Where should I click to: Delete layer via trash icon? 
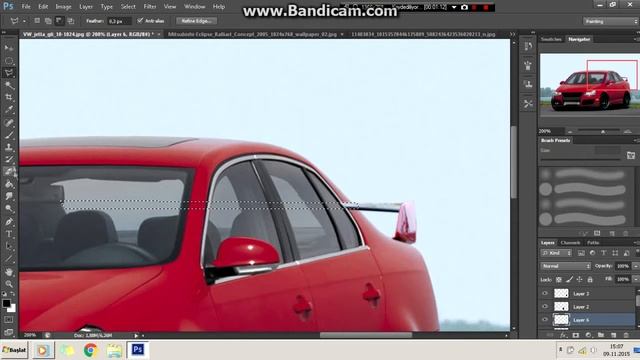(x=626, y=335)
